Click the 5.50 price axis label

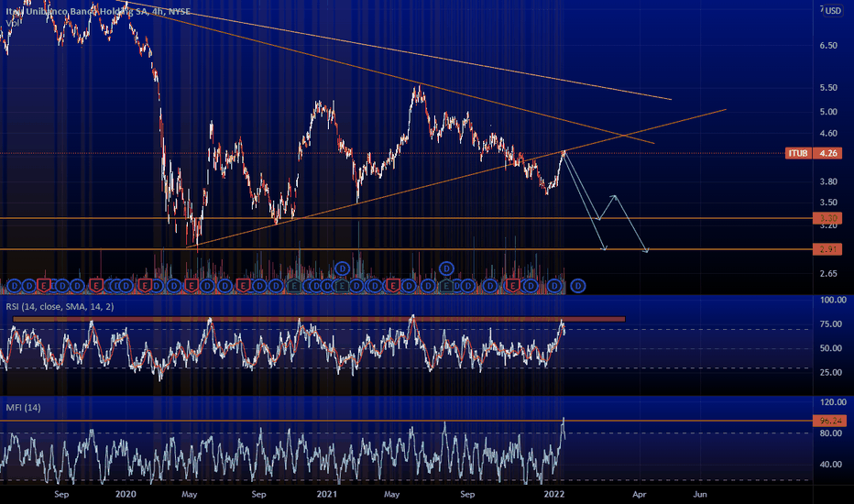(x=828, y=88)
